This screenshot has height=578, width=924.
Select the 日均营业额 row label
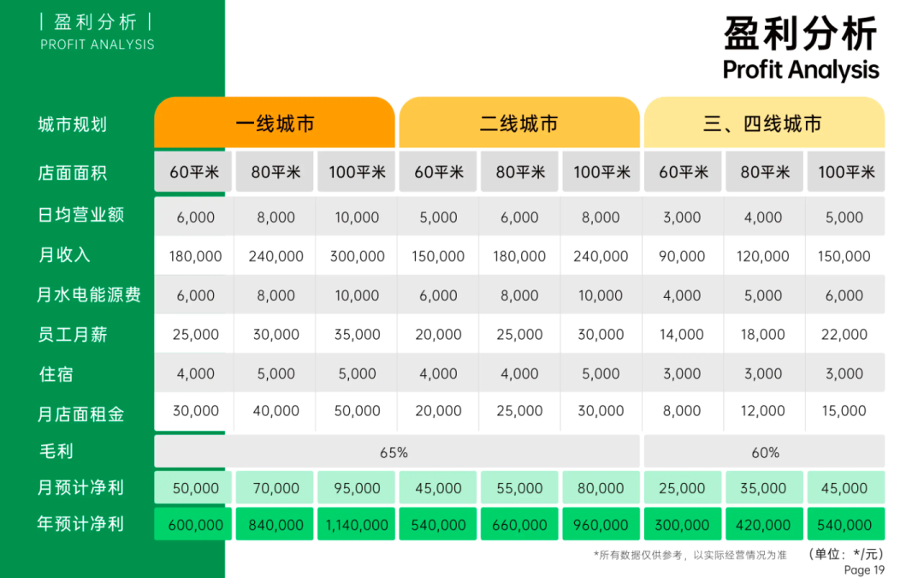pyautogui.click(x=80, y=215)
